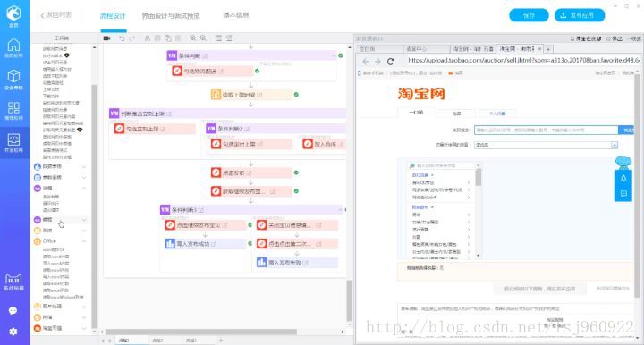The height and width of the screenshot is (345, 644).
Task: Click the 点击继续发布宝贝 flow node
Action: click(x=205, y=225)
